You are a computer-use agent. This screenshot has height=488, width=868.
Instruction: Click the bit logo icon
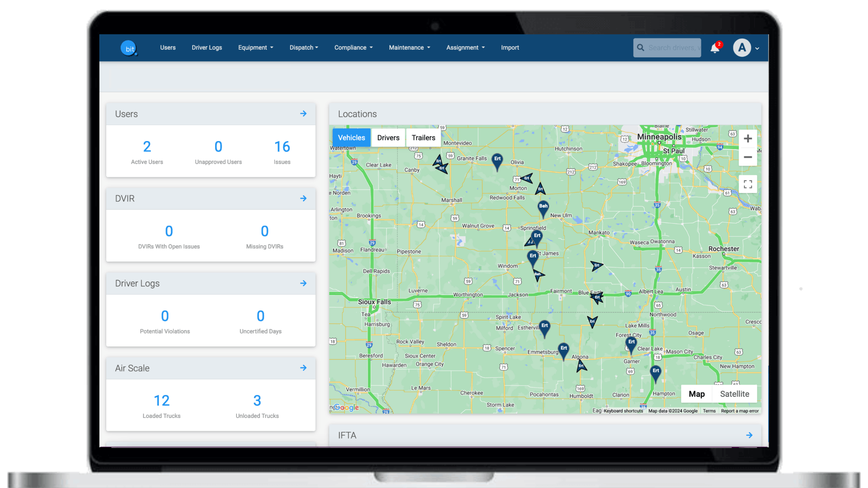point(129,48)
